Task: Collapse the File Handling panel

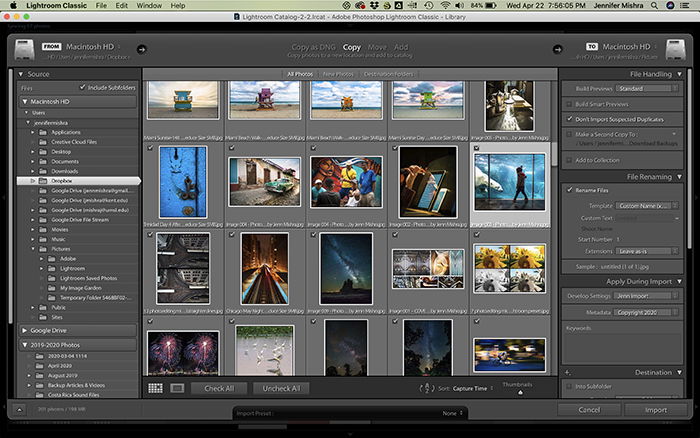Action: 679,74
